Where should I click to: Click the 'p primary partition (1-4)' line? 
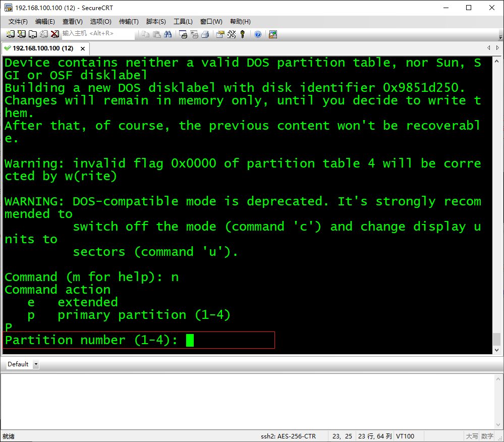coord(129,315)
